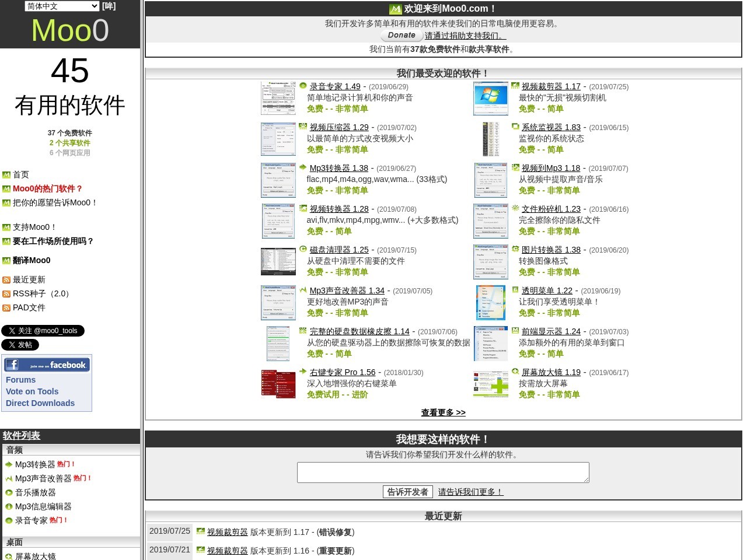The height and width of the screenshot is (560, 747).
Task: Click the icon beside Mp3声音改善器 1.34
Action: point(303,290)
